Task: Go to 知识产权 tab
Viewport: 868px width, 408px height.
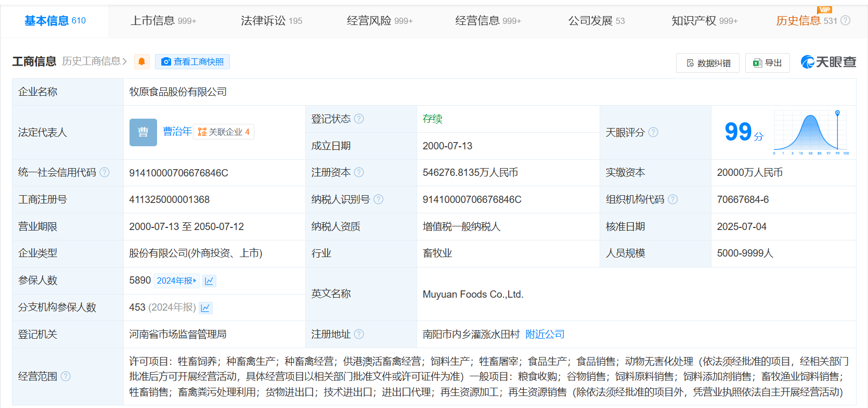Action: coord(705,21)
